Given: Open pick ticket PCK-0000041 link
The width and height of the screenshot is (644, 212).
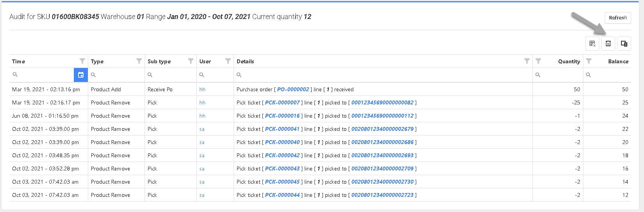Looking at the screenshot, I should coord(282,129).
